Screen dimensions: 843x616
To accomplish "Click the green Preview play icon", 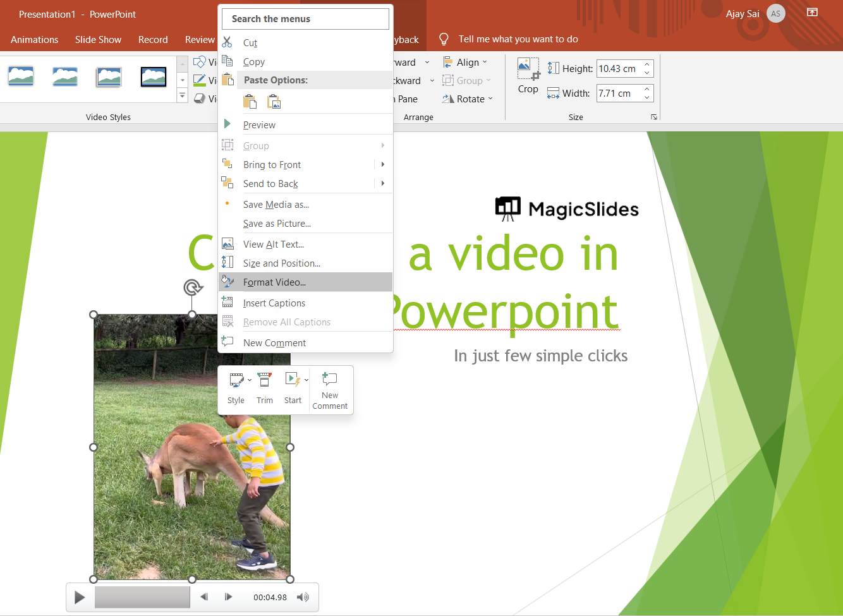I will point(227,124).
